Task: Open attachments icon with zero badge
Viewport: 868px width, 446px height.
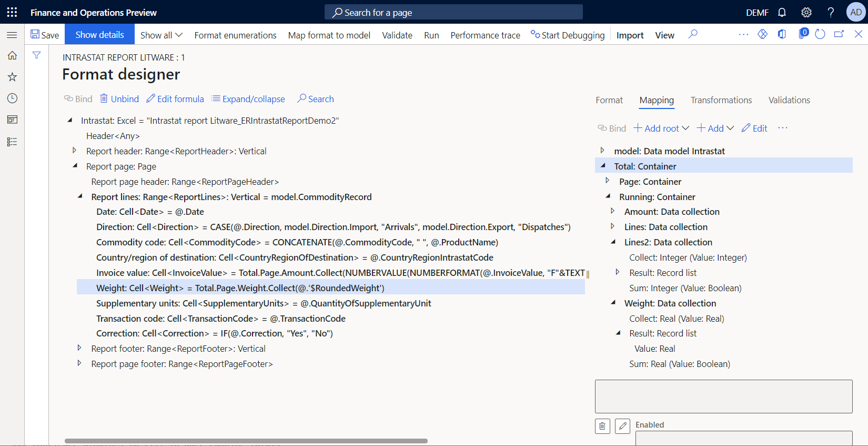Action: [x=803, y=34]
